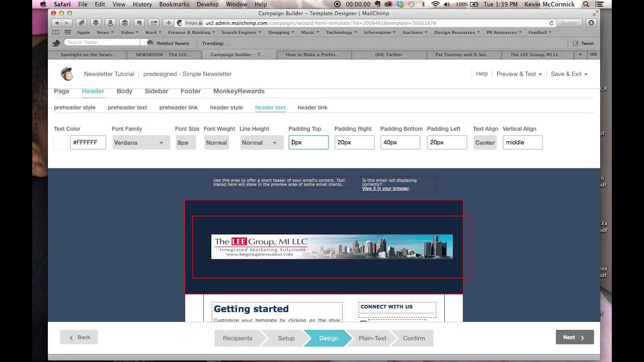644x362 pixels.
Task: Click View it in your browser link
Action: pos(385,189)
